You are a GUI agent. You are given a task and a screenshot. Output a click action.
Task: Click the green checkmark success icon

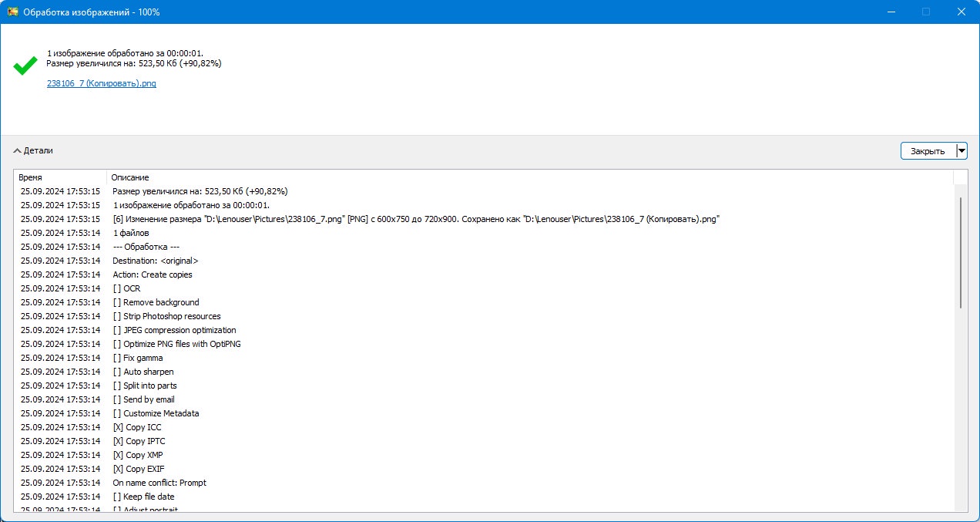[25, 65]
